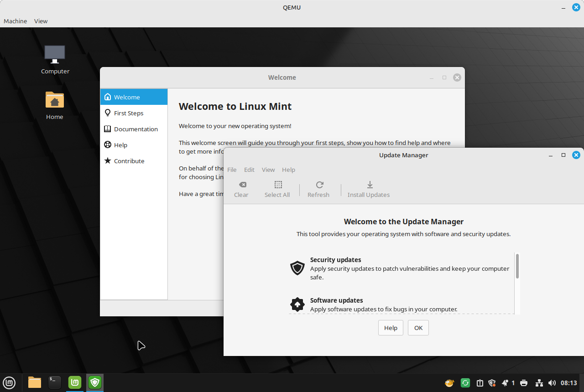This screenshot has width=584, height=392.
Task: Open the File menu in Update Manager
Action: coord(232,170)
